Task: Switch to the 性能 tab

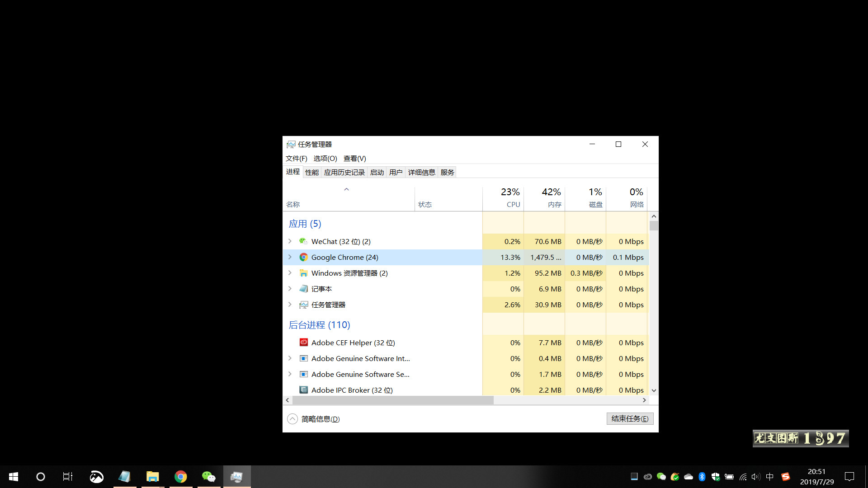Action: (311, 173)
